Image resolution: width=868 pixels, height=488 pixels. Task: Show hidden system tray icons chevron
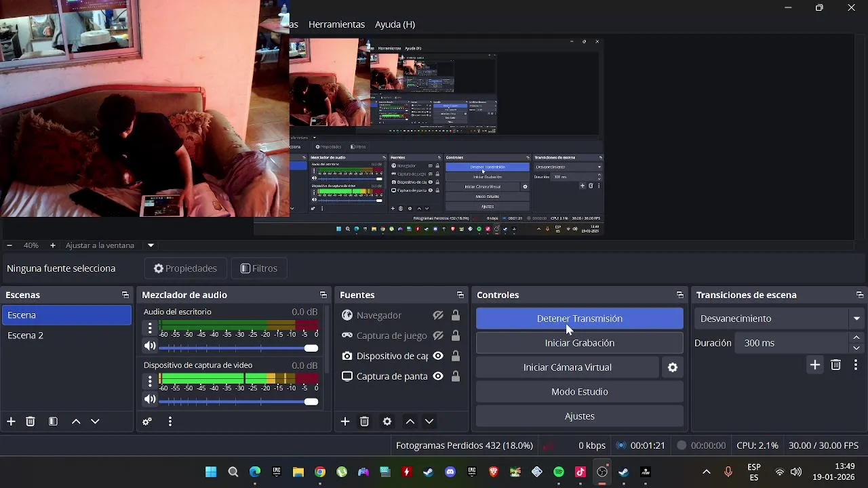point(706,472)
